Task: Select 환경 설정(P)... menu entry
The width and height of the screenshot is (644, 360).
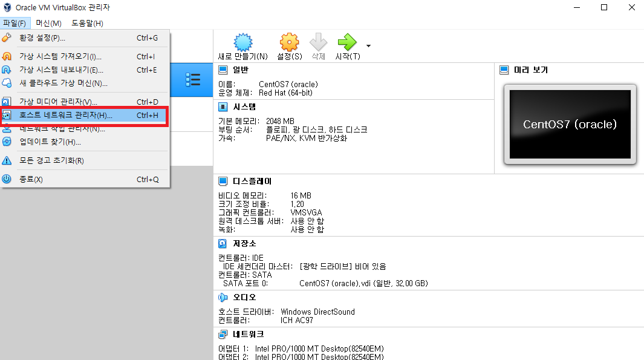Action: coord(85,38)
